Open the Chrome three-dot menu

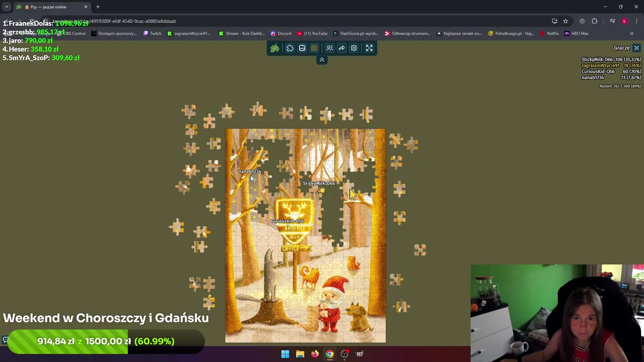[x=636, y=21]
